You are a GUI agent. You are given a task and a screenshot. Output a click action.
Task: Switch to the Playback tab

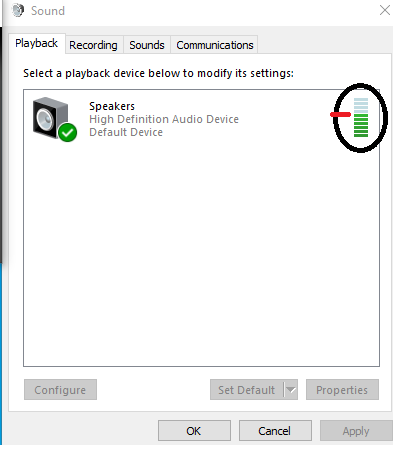36,43
